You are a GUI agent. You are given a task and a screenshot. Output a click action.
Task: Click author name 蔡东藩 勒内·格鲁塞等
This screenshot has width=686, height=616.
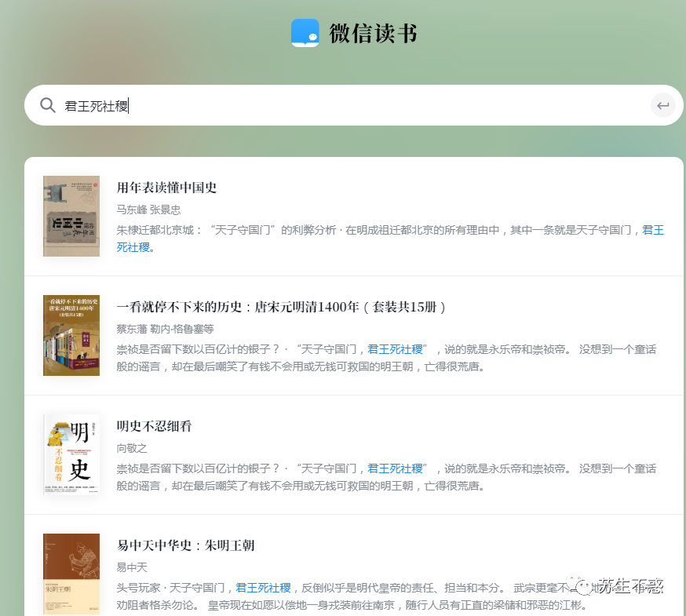coord(165,329)
